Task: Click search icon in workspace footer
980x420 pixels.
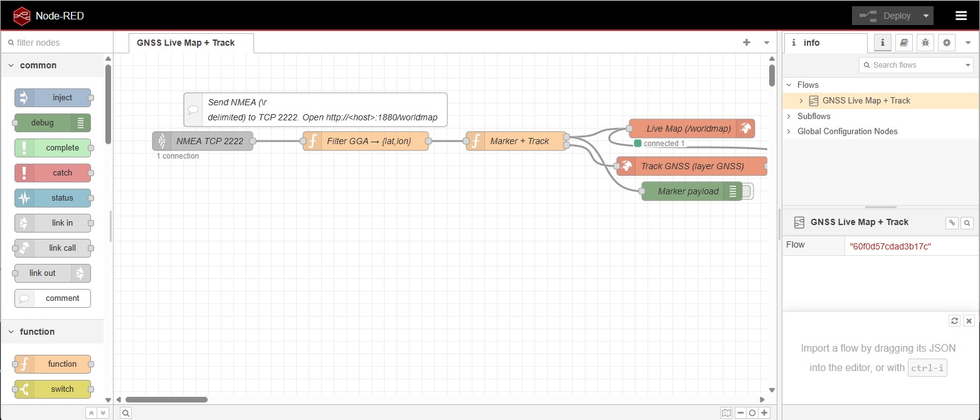Action: pos(125,412)
